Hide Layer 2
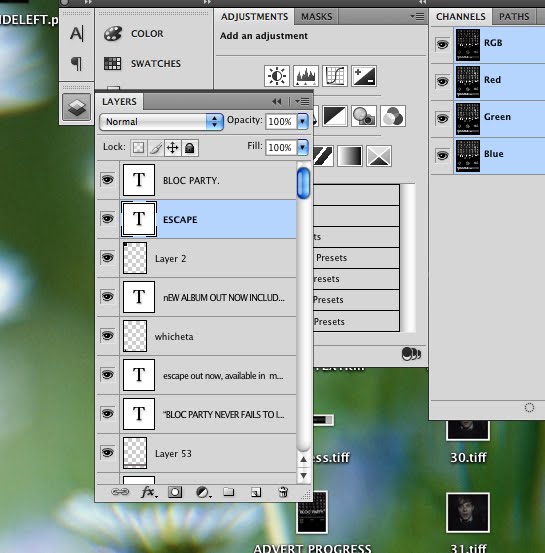Screen dimensions: 545x553 pos(108,258)
